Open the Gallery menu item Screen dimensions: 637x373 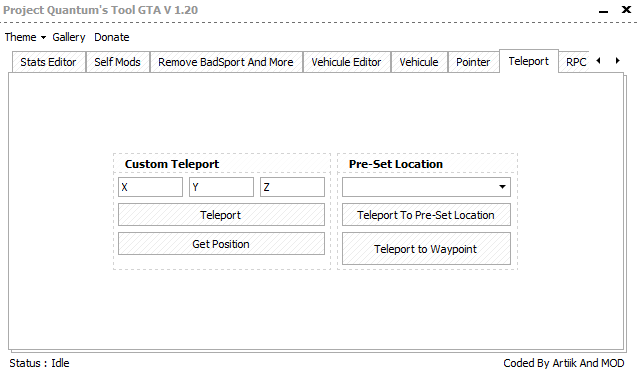point(69,37)
